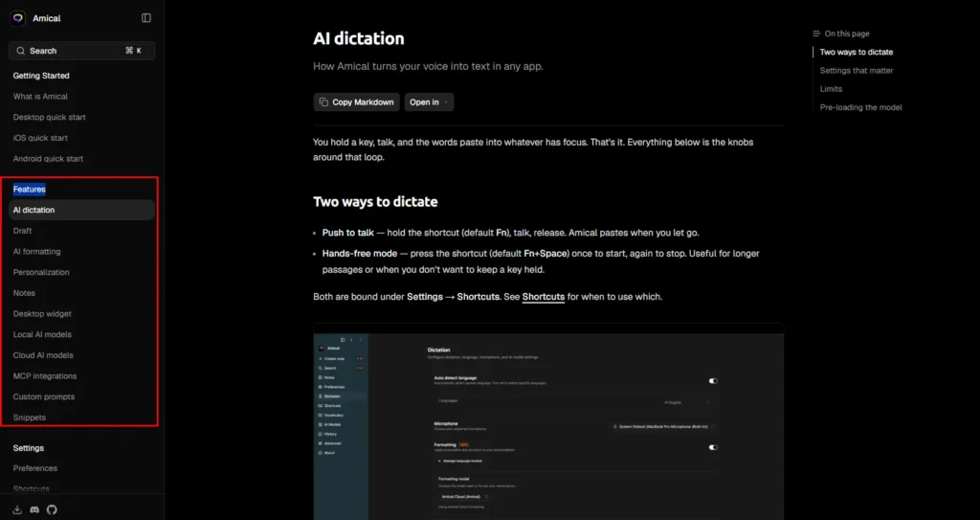Click the Amical logo icon
Image resolution: width=980 pixels, height=520 pixels.
coord(17,18)
